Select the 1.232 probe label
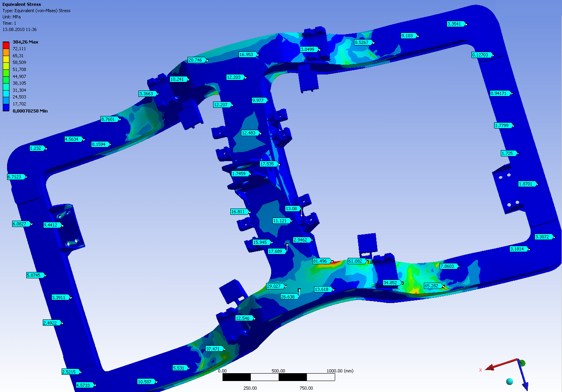The height and width of the screenshot is (392, 562). click(37, 148)
